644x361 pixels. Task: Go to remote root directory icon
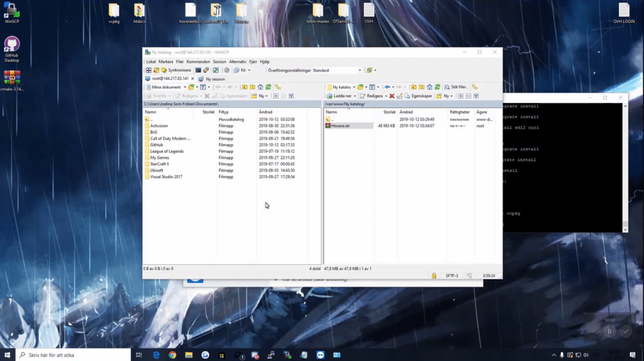421,87
